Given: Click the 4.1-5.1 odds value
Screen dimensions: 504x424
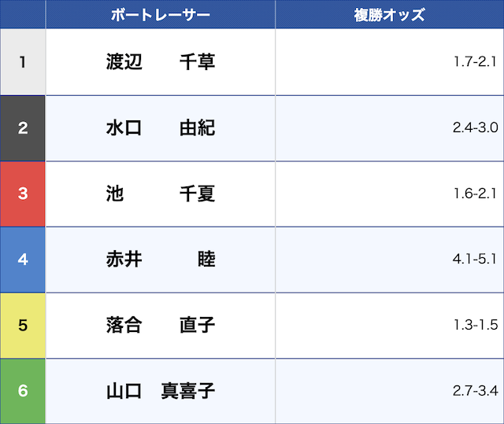Looking at the screenshot, I should [475, 260].
